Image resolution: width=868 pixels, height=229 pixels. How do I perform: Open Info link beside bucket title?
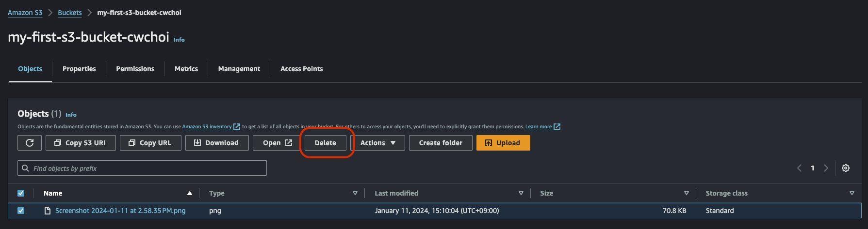(x=179, y=40)
